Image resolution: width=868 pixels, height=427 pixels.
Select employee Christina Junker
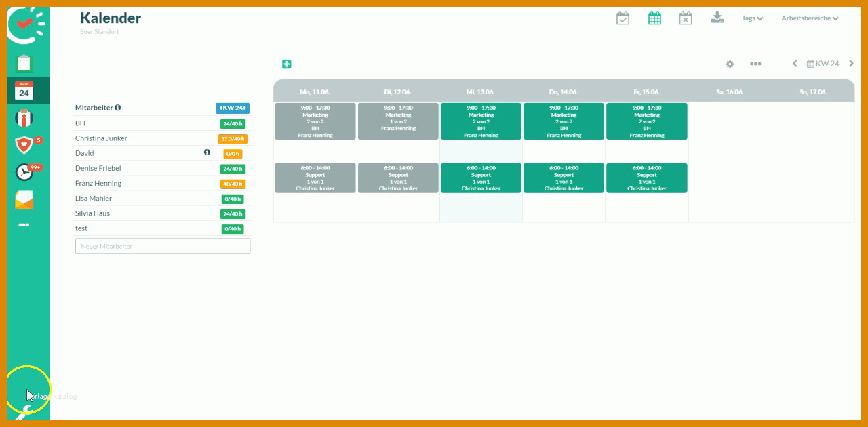pyautogui.click(x=101, y=138)
